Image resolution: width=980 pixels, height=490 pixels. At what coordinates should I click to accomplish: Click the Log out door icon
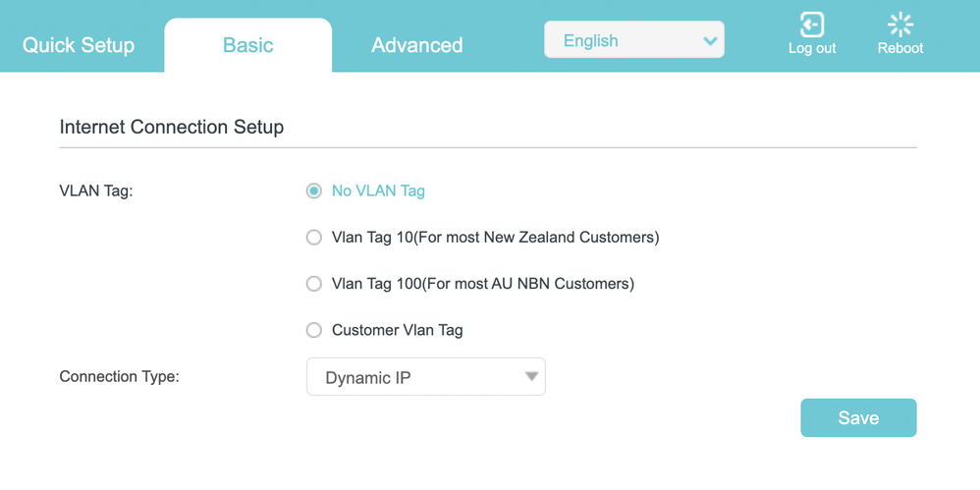tap(811, 25)
